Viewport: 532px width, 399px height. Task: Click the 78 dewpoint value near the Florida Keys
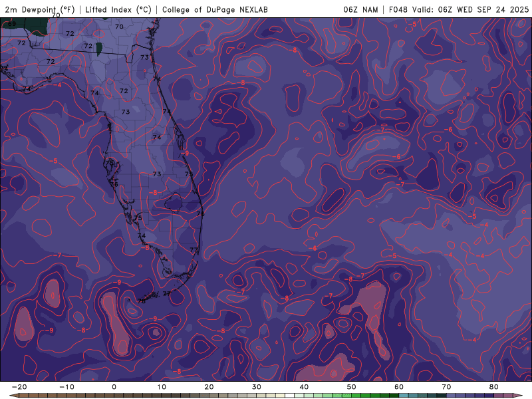(x=142, y=301)
